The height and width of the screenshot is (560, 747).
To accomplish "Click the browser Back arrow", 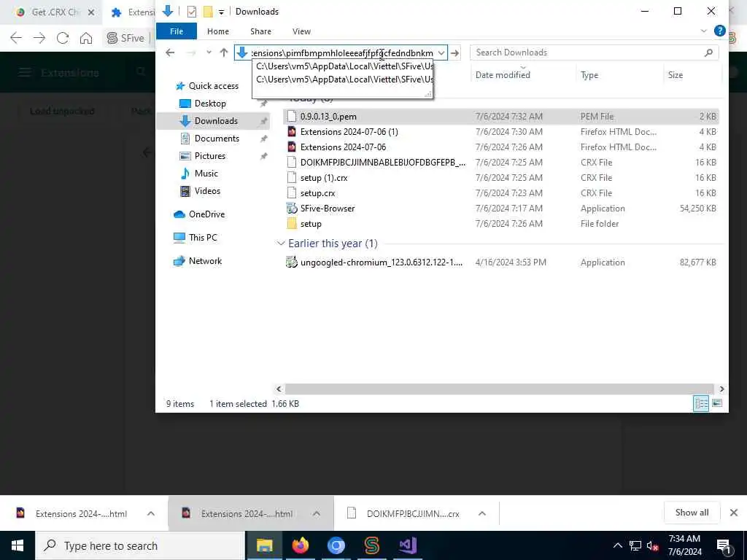I will (16, 38).
